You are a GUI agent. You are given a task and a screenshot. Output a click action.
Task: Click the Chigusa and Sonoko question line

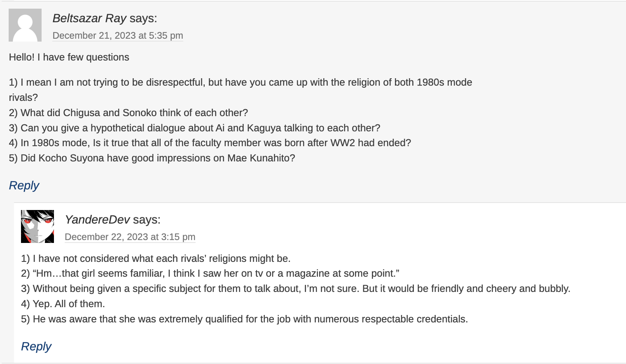(x=128, y=113)
